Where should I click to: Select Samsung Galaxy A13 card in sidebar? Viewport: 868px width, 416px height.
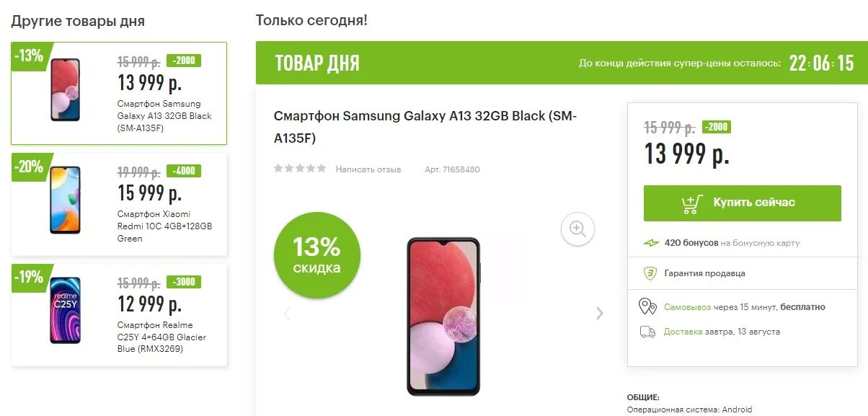click(x=119, y=93)
